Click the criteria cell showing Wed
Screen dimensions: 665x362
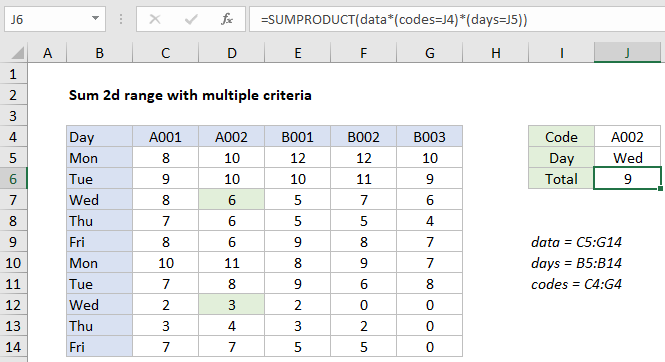coord(627,158)
